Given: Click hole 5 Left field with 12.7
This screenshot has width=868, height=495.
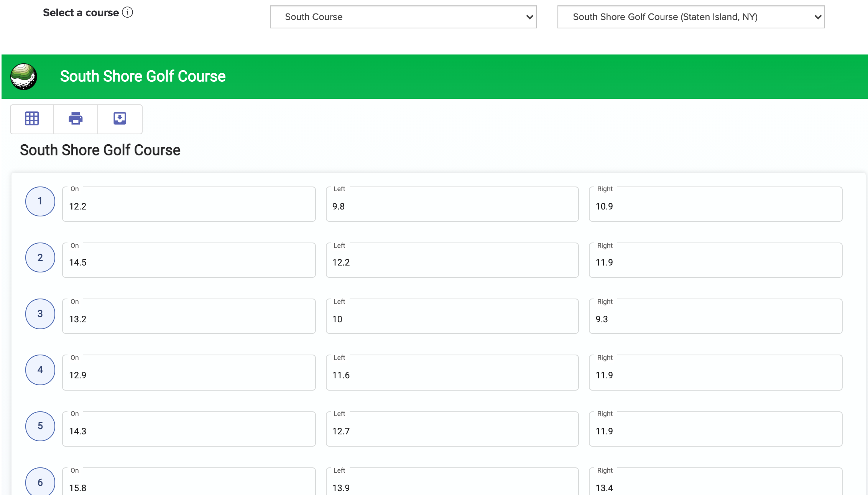Looking at the screenshot, I should 452,429.
